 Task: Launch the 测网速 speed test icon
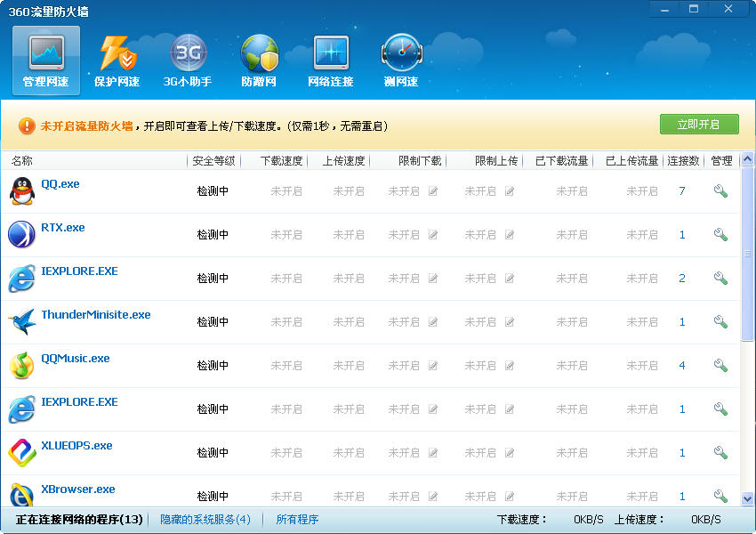click(x=401, y=61)
